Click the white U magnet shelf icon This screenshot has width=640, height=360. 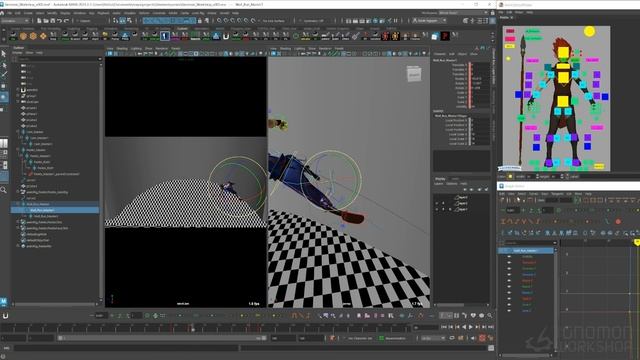[226, 36]
